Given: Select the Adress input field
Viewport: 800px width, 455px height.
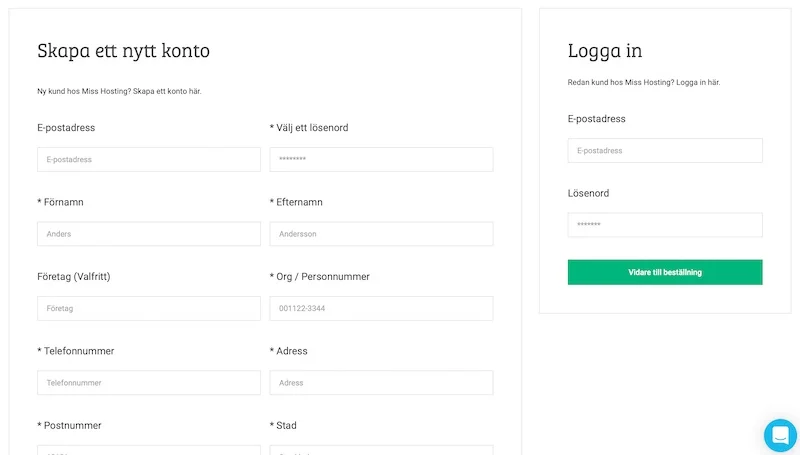Looking at the screenshot, I should [x=381, y=383].
